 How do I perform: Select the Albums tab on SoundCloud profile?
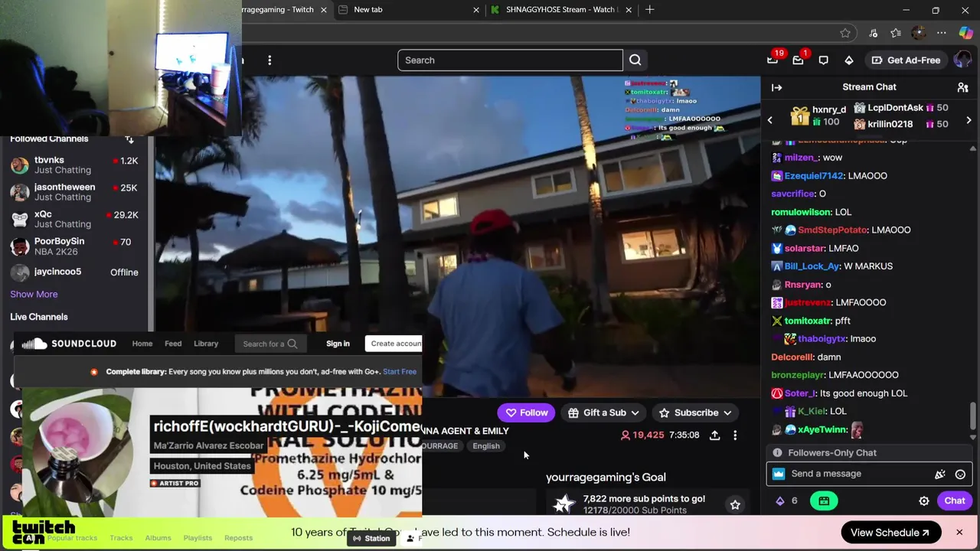[x=158, y=538]
